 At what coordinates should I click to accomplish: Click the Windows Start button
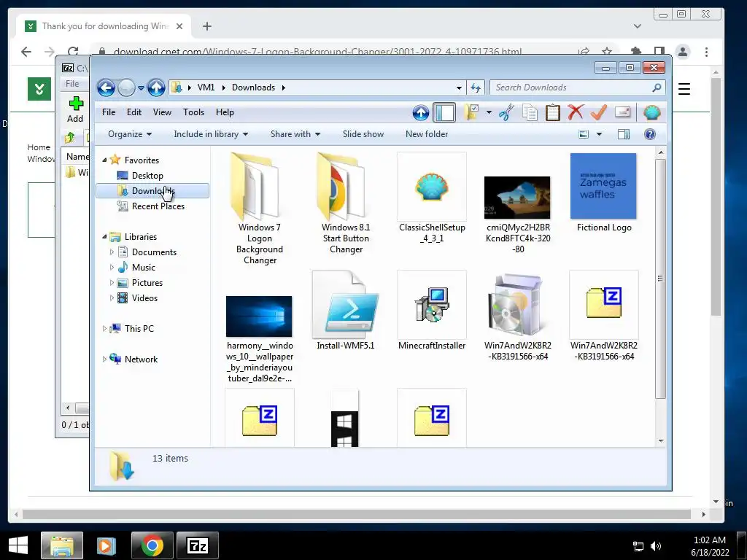[18, 545]
